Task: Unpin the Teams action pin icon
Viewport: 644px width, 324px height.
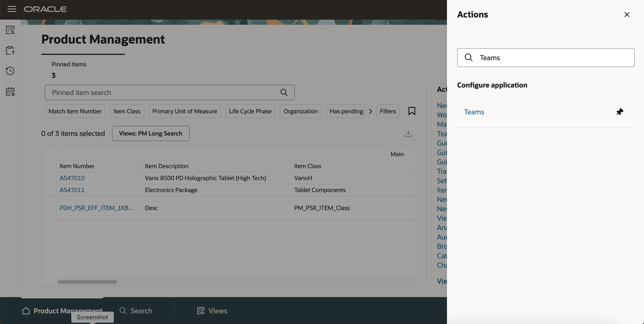Action: [x=620, y=112]
